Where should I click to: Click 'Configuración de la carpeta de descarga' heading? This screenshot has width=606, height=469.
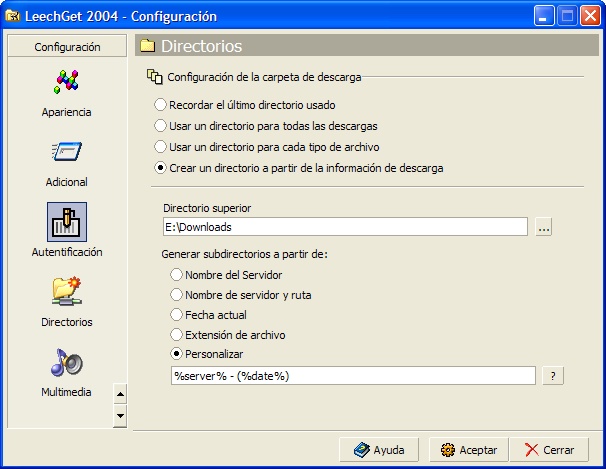tap(264, 77)
